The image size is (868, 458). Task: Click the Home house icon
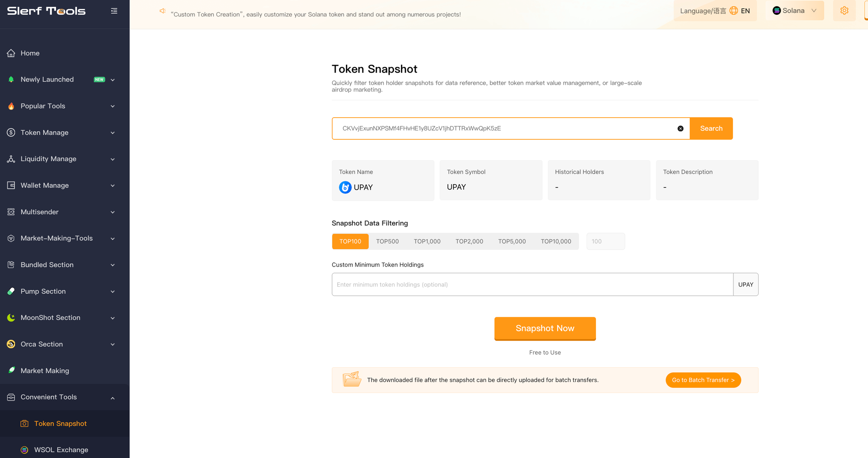[x=11, y=53]
